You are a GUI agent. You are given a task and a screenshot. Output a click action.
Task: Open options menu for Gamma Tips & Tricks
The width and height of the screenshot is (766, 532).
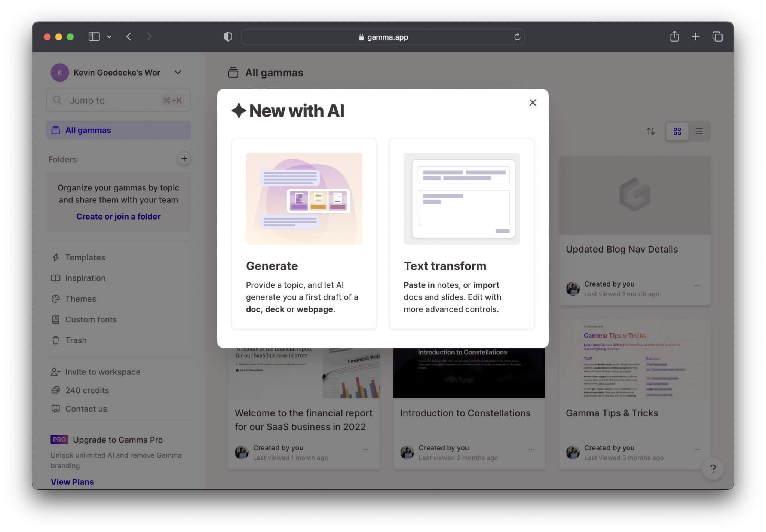pyautogui.click(x=696, y=449)
